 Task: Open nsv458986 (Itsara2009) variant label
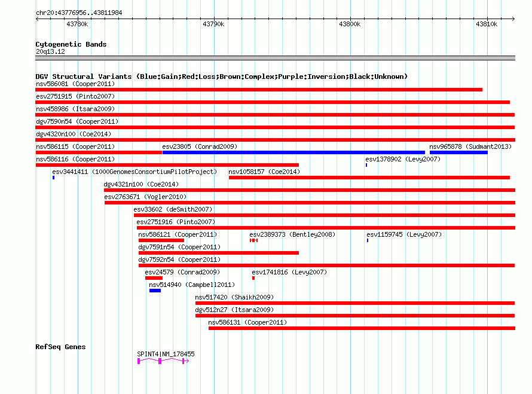(75, 109)
